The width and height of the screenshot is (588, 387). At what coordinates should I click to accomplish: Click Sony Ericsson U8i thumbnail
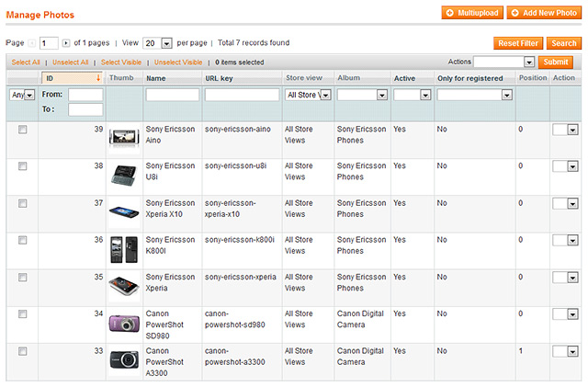[124, 176]
